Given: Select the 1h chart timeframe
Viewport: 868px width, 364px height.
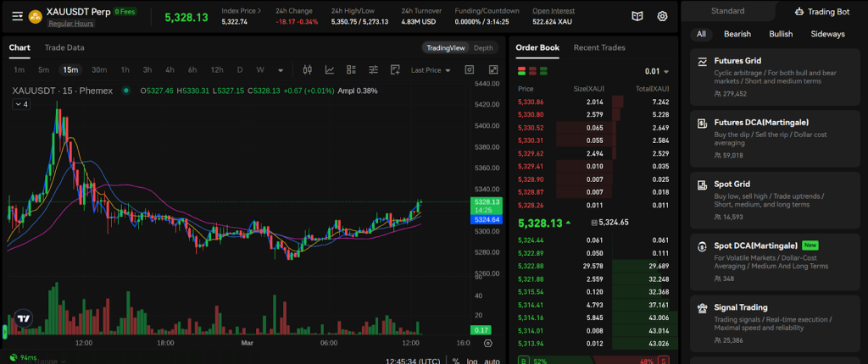Looking at the screenshot, I should click(x=125, y=69).
